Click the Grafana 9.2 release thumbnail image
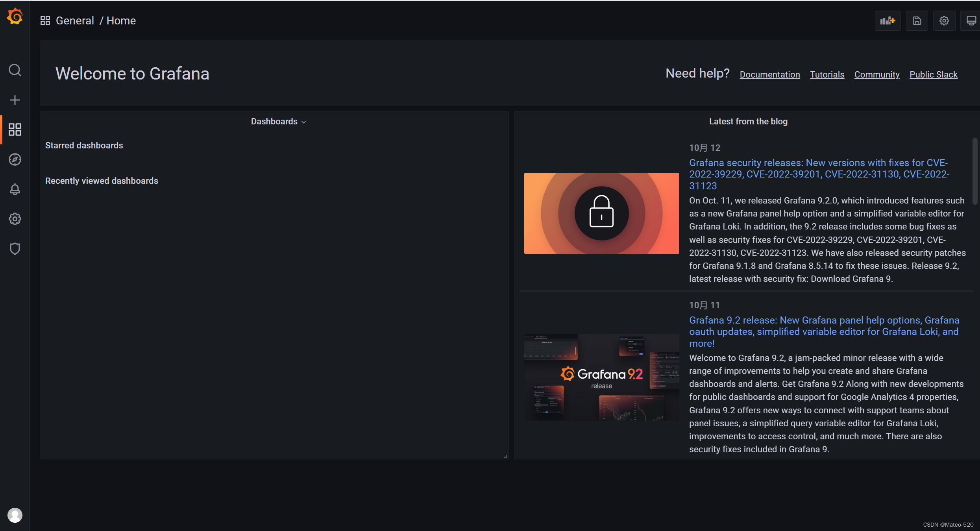 [601, 377]
